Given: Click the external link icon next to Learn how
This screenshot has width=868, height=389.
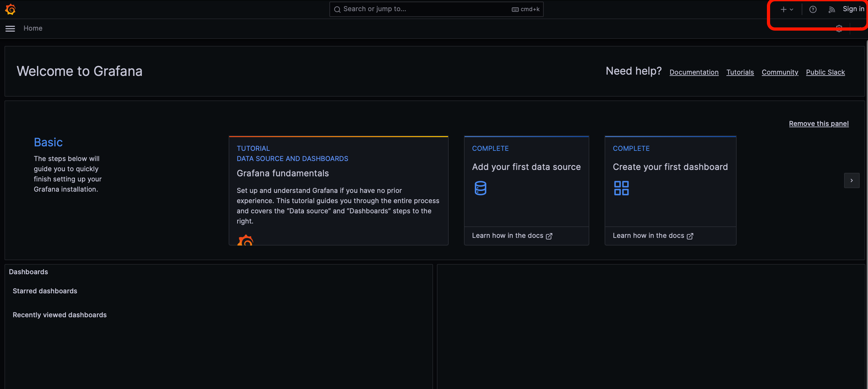Looking at the screenshot, I should click(x=549, y=236).
